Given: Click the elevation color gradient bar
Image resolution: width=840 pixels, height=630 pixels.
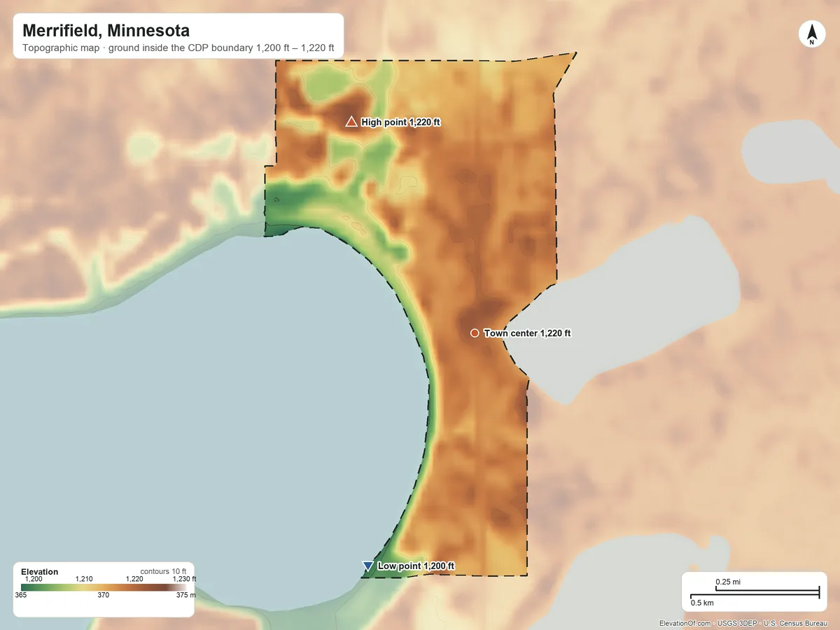Looking at the screenshot, I should (x=103, y=587).
